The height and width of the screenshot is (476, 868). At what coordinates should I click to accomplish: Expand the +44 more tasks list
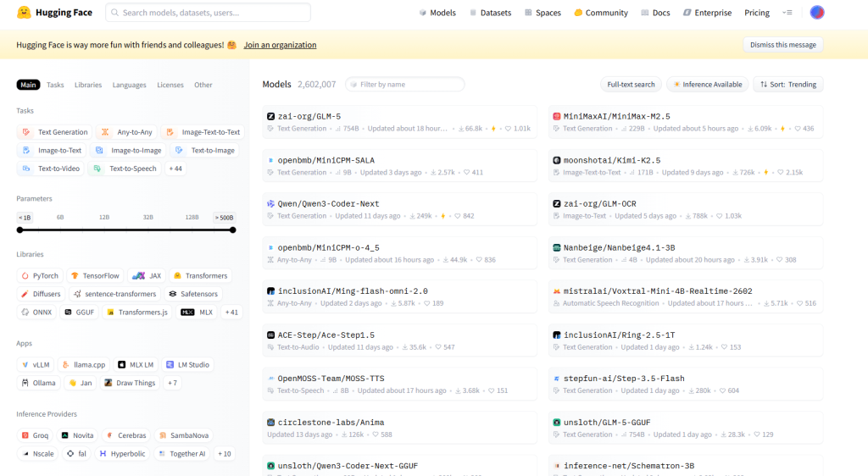175,169
